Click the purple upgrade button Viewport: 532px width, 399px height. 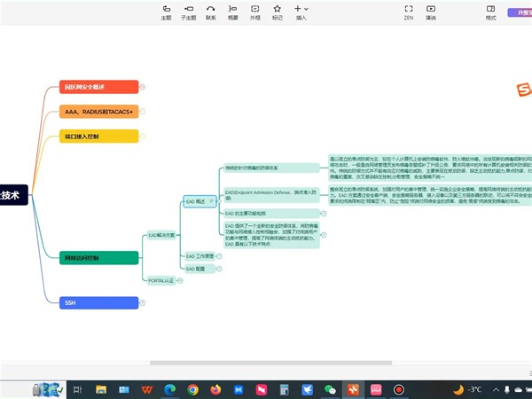520,12
